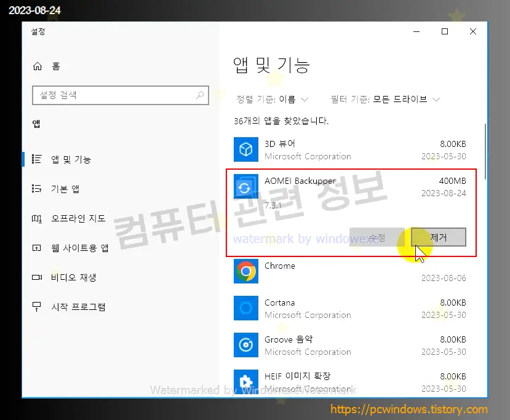The image size is (510, 420).
Task: Click the 수정 button for AOMEI Backupper
Action: click(377, 237)
